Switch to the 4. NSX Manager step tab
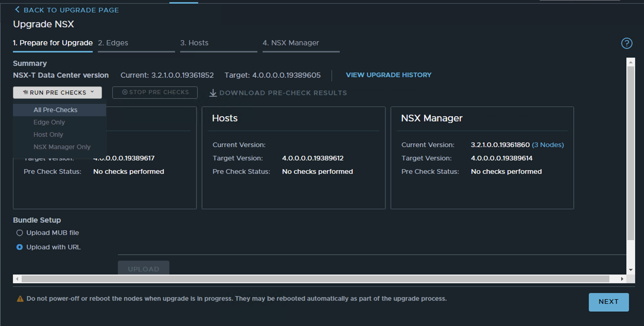Image resolution: width=644 pixels, height=326 pixels. 291,43
